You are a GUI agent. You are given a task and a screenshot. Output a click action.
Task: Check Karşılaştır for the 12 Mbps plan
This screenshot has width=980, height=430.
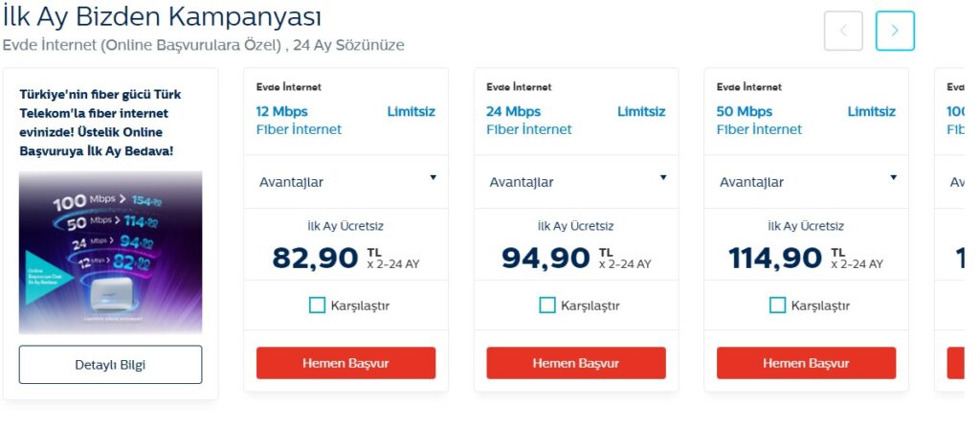tap(318, 305)
